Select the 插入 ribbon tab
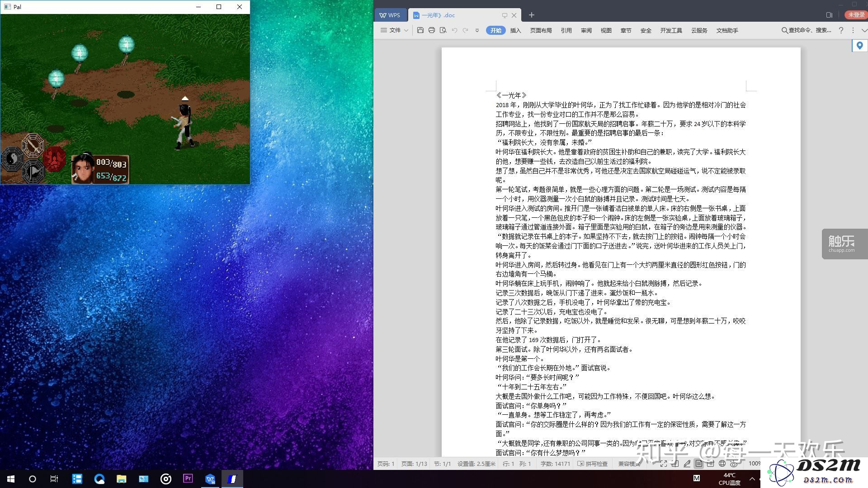This screenshot has width=868, height=488. click(516, 30)
